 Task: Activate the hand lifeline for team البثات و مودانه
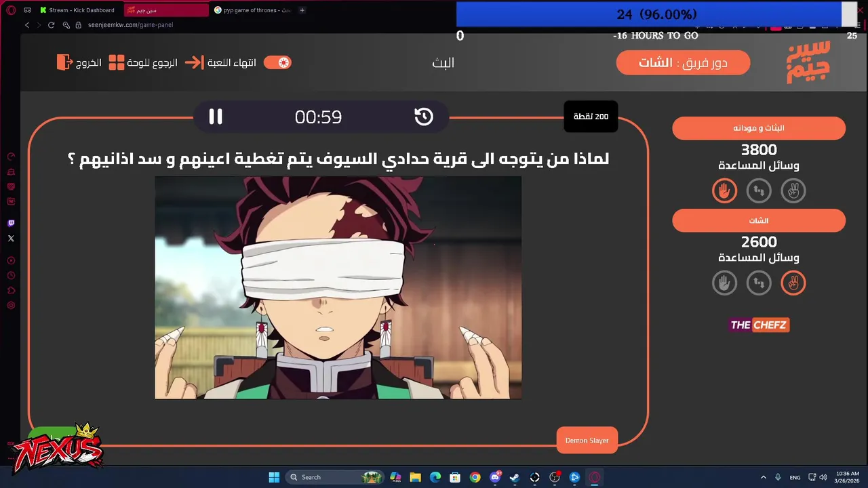coord(724,191)
